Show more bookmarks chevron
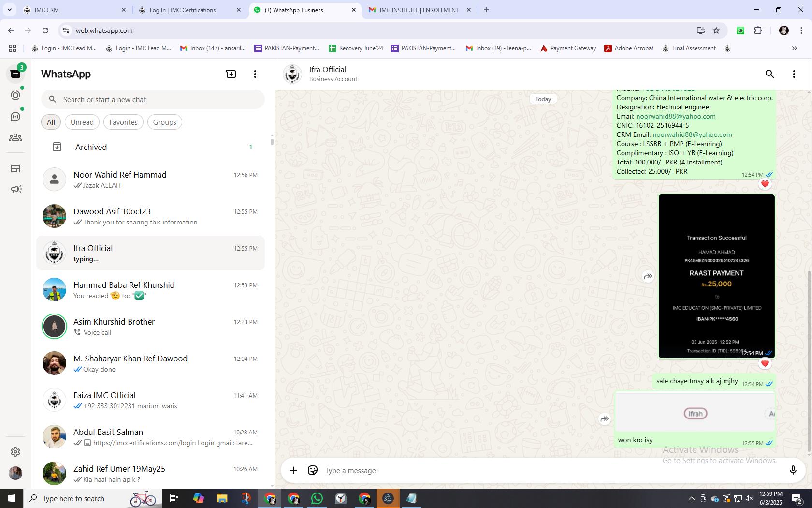This screenshot has width=812, height=508. tap(794, 48)
